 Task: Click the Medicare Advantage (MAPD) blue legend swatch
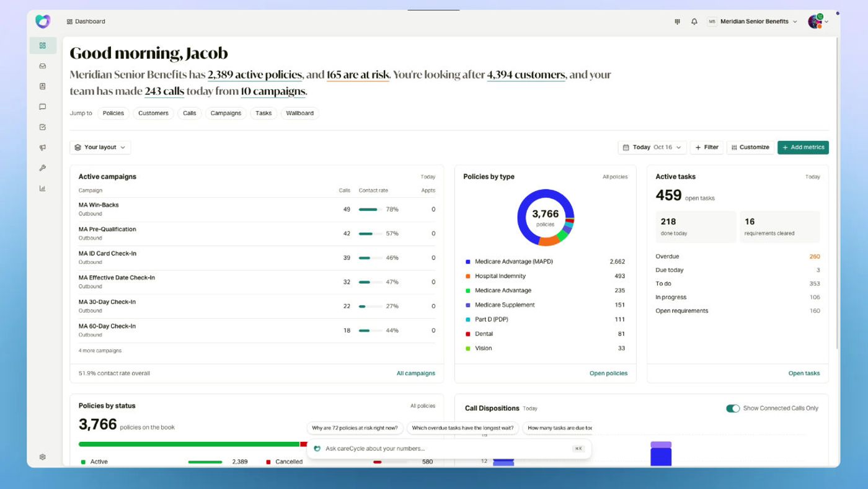[468, 262]
